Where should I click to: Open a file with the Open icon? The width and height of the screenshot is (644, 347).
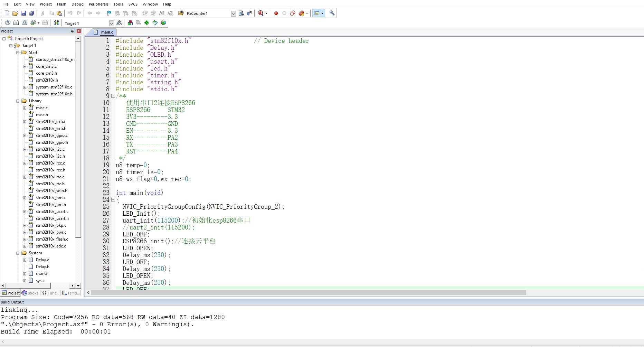click(x=15, y=13)
